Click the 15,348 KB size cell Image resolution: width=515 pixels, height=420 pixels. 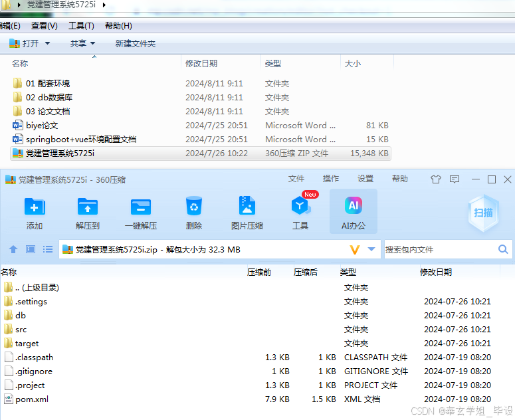(x=369, y=153)
